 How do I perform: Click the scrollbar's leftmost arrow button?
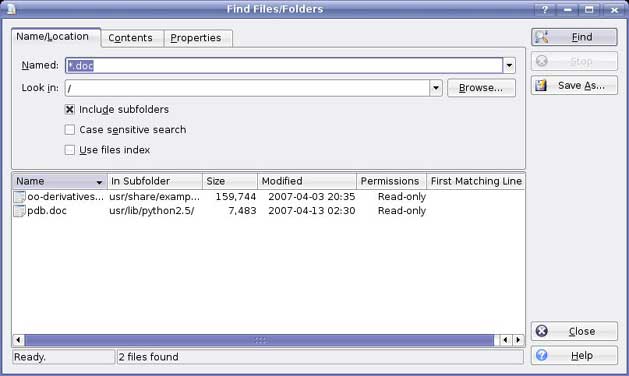click(x=18, y=340)
